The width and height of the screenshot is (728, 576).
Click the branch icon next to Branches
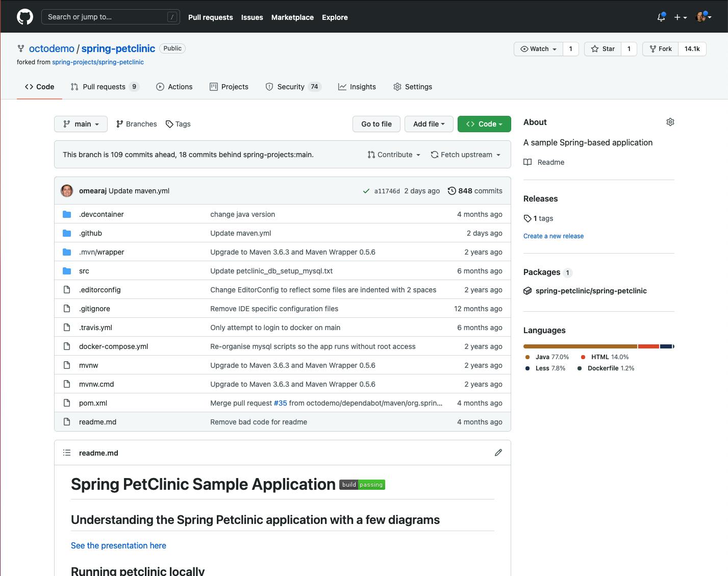pyautogui.click(x=119, y=123)
